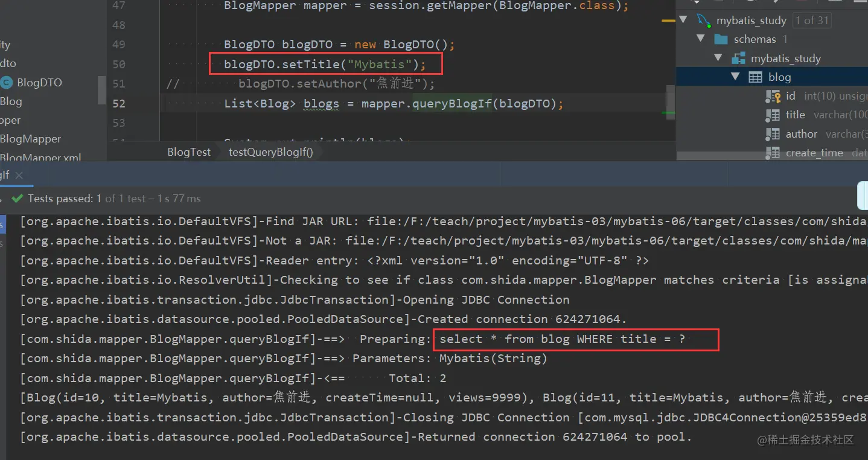This screenshot has width=868, height=460.
Task: Select the title varchar column row
Action: [817, 115]
